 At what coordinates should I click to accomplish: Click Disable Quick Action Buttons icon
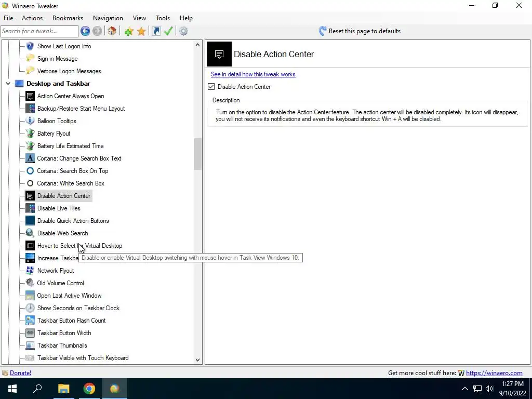click(x=30, y=220)
